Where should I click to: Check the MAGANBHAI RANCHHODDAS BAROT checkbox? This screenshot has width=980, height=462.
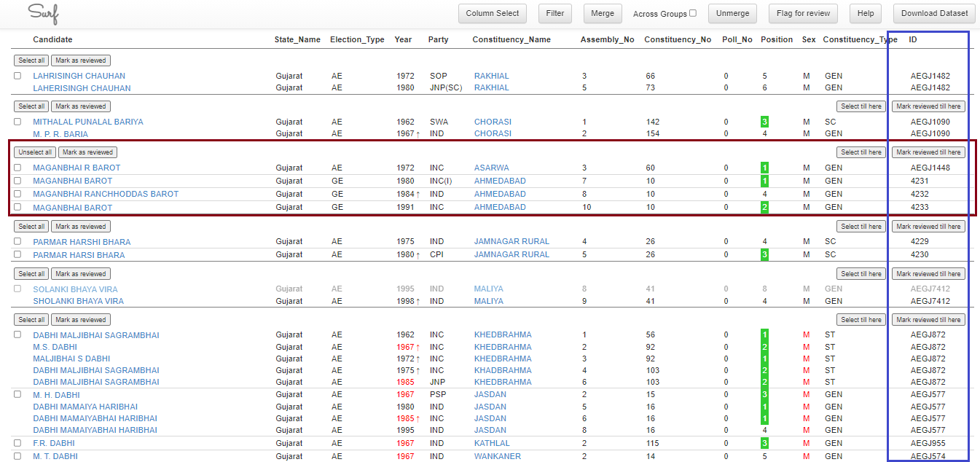(x=17, y=194)
